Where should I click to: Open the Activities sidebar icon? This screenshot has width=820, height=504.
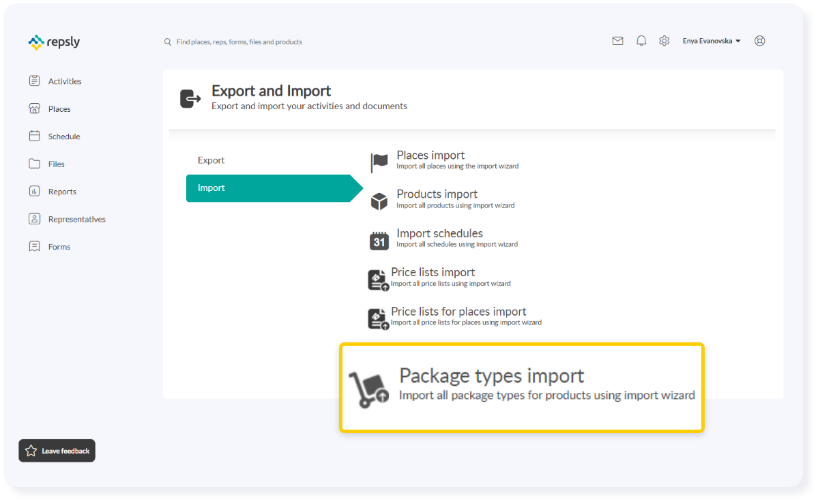click(x=34, y=80)
